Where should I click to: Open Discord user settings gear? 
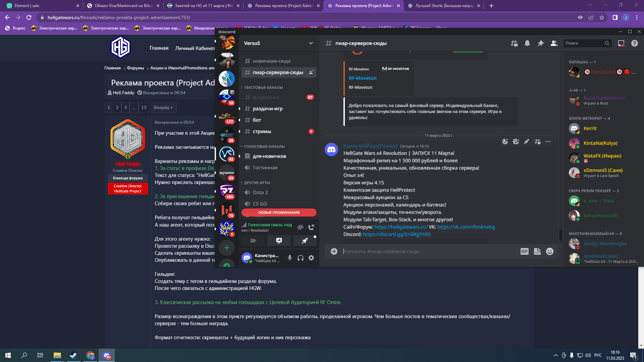(x=311, y=258)
